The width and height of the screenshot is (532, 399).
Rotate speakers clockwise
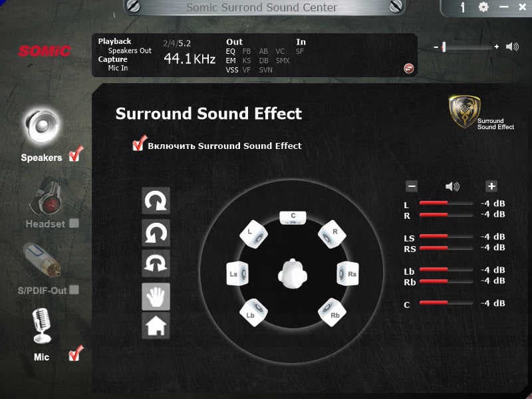[156, 201]
